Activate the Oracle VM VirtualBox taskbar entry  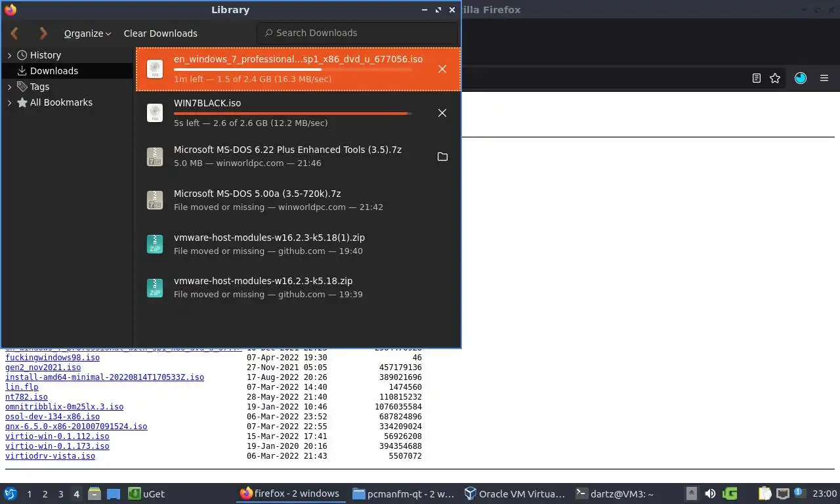515,493
